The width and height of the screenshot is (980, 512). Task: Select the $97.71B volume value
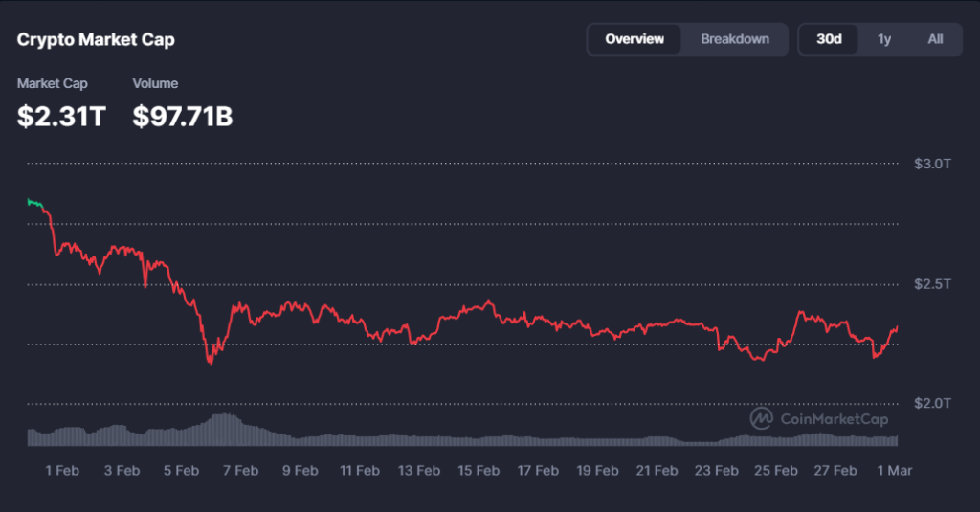tap(182, 117)
